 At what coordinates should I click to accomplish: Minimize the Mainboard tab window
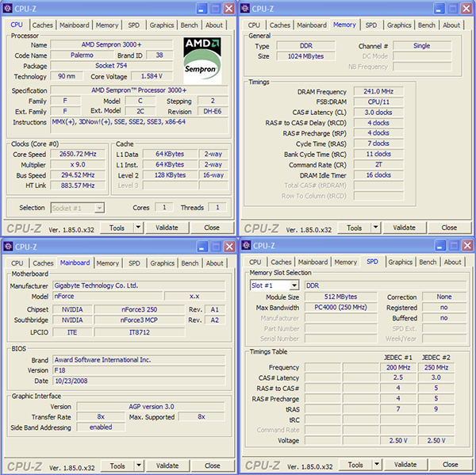202,247
